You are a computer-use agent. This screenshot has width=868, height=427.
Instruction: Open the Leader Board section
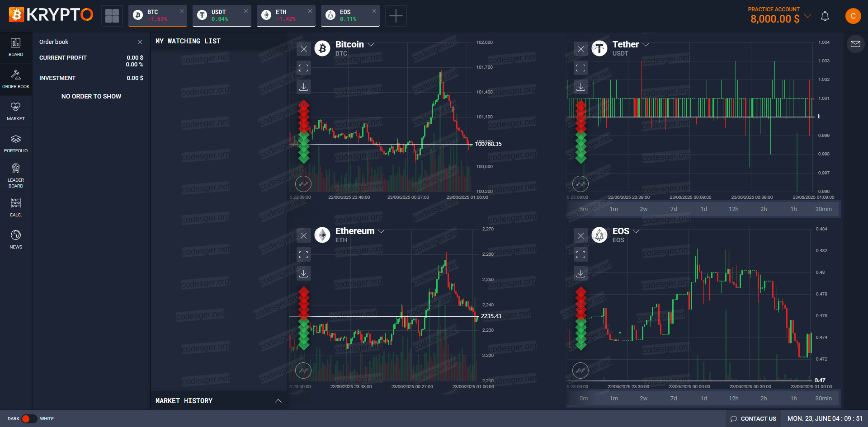(x=16, y=176)
